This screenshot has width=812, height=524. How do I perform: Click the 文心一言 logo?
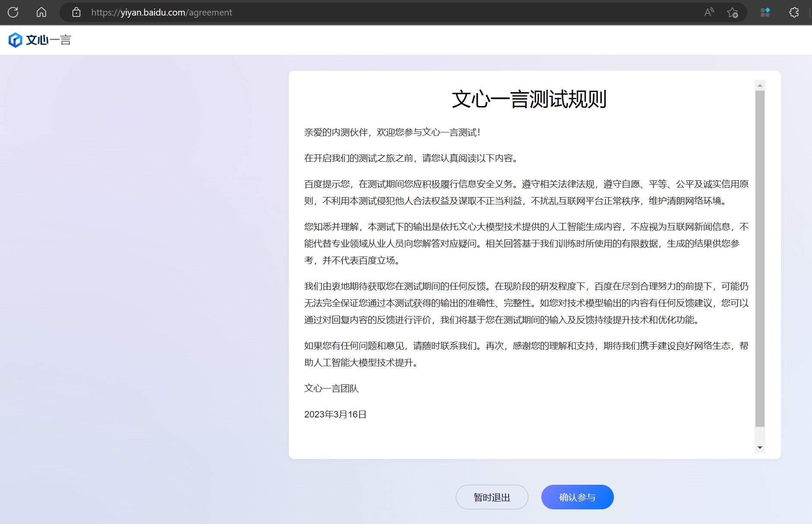(40, 40)
